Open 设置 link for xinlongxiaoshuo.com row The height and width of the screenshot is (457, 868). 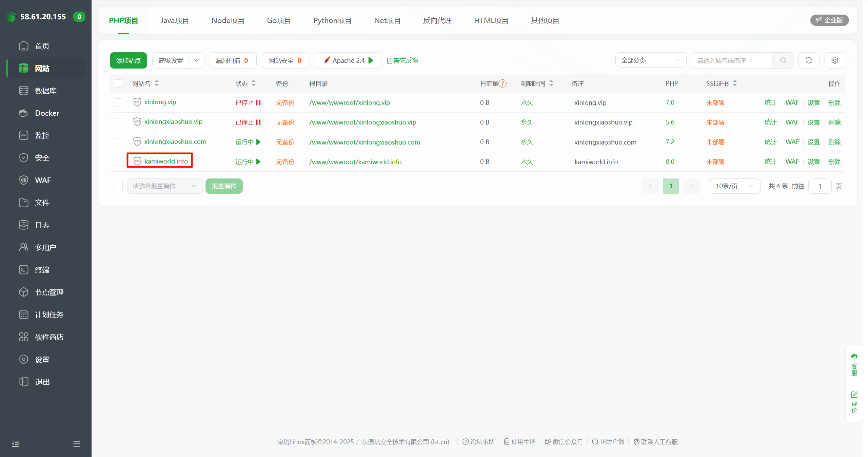(x=813, y=142)
